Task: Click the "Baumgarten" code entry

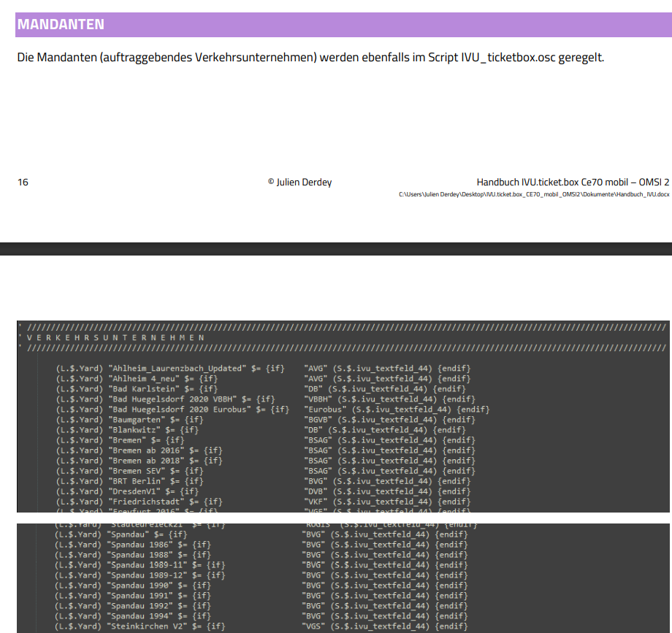Action: tap(136, 420)
